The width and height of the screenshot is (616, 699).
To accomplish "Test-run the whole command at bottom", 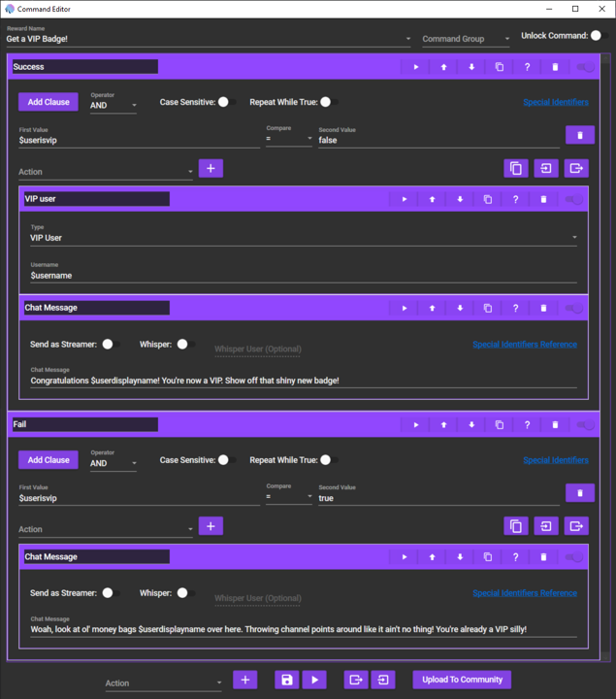I will (x=314, y=680).
